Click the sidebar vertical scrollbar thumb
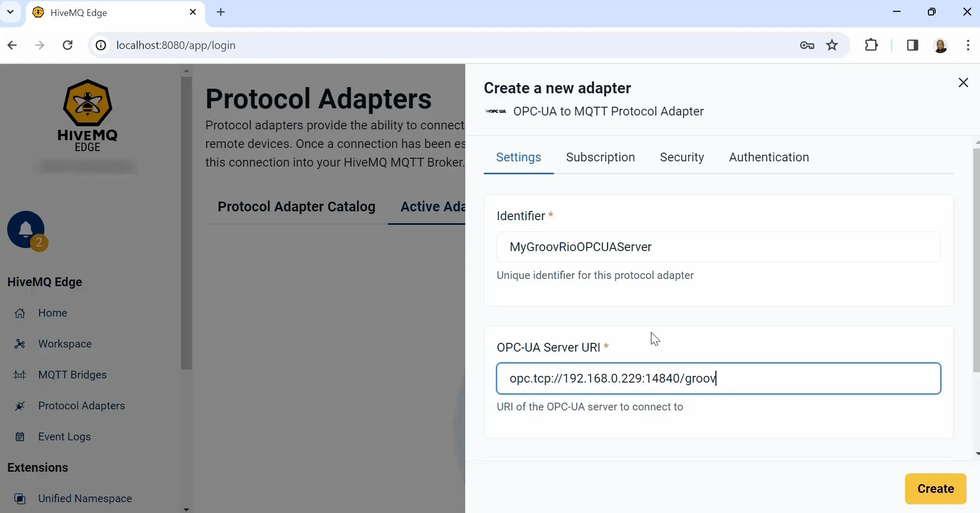The width and height of the screenshot is (980, 513). coord(186,223)
